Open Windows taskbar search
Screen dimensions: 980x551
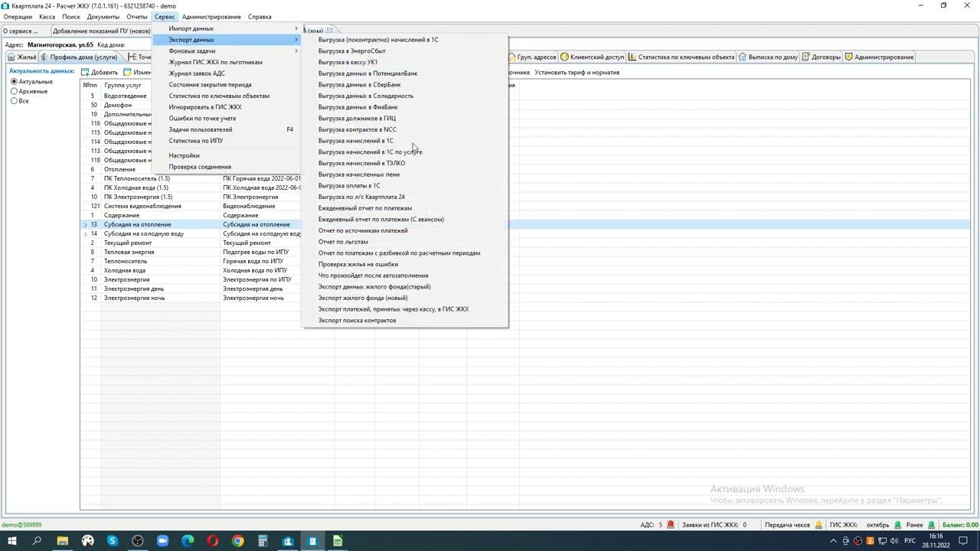(x=37, y=541)
